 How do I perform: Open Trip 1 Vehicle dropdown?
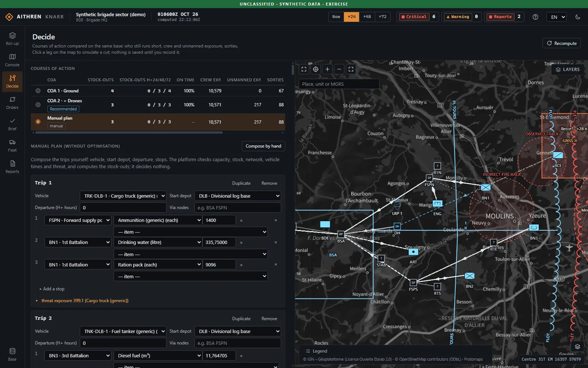pos(123,196)
